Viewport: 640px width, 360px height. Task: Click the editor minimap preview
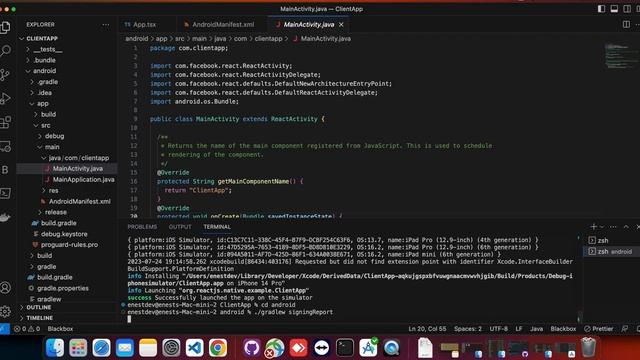tap(620, 56)
